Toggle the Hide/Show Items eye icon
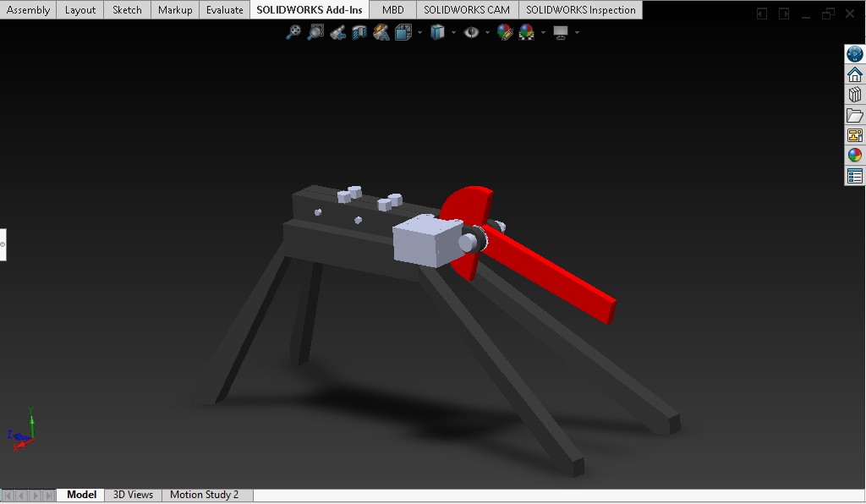 [x=471, y=32]
